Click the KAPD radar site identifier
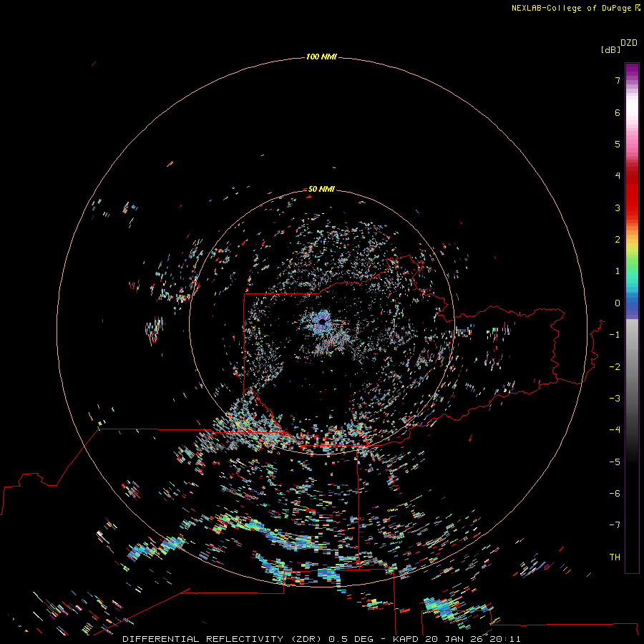 pos(406,639)
